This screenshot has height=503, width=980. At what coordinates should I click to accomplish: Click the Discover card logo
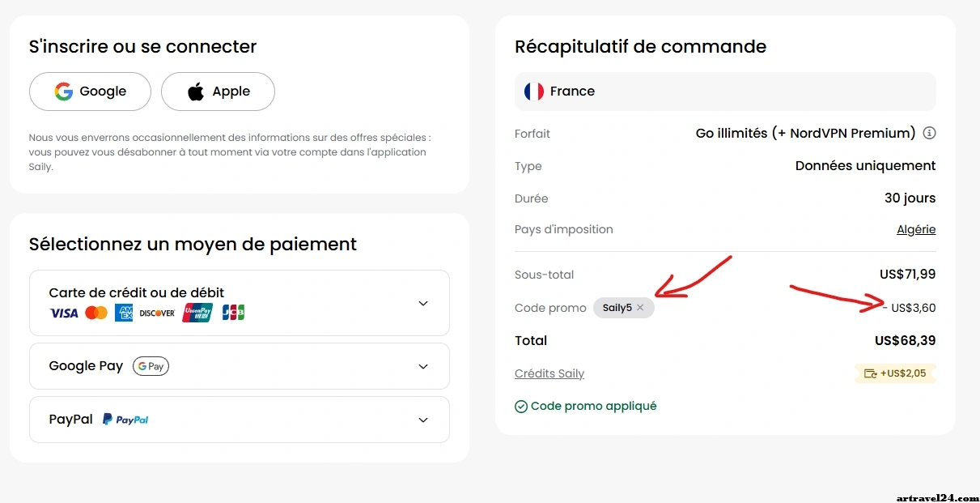coord(157,313)
